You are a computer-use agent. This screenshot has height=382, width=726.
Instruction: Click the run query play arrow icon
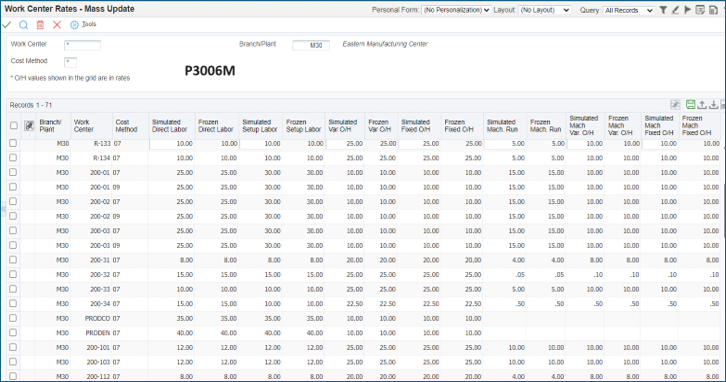click(688, 10)
